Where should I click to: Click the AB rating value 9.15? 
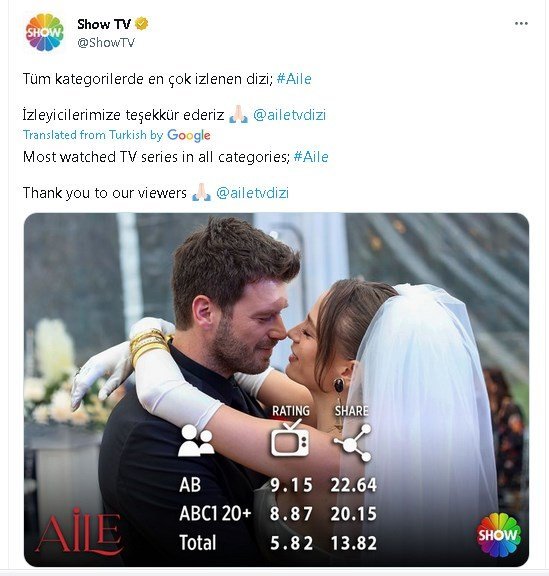coord(291,485)
